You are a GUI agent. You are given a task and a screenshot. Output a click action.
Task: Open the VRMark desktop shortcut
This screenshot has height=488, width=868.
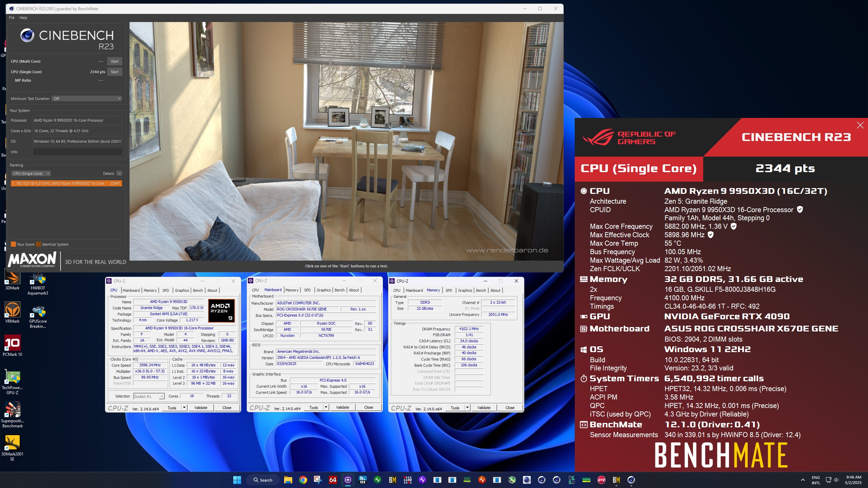tap(12, 312)
